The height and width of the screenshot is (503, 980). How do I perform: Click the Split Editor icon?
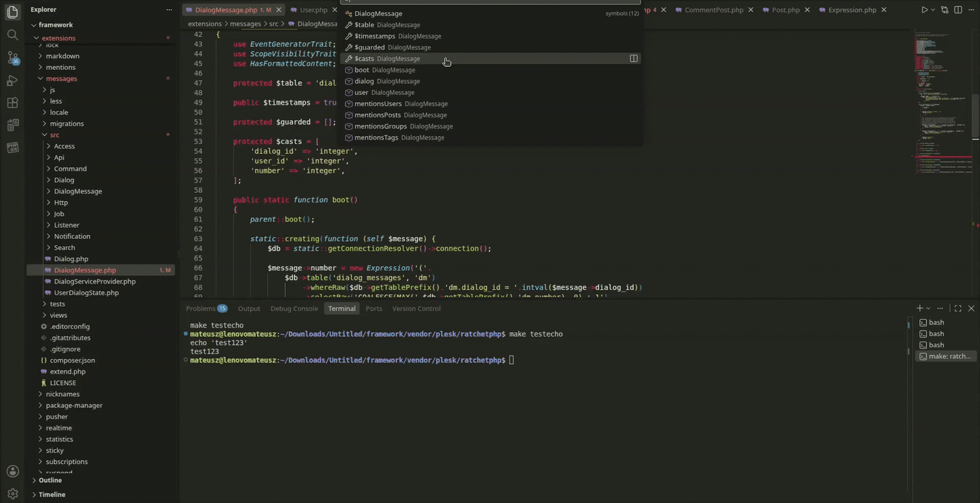click(x=958, y=10)
